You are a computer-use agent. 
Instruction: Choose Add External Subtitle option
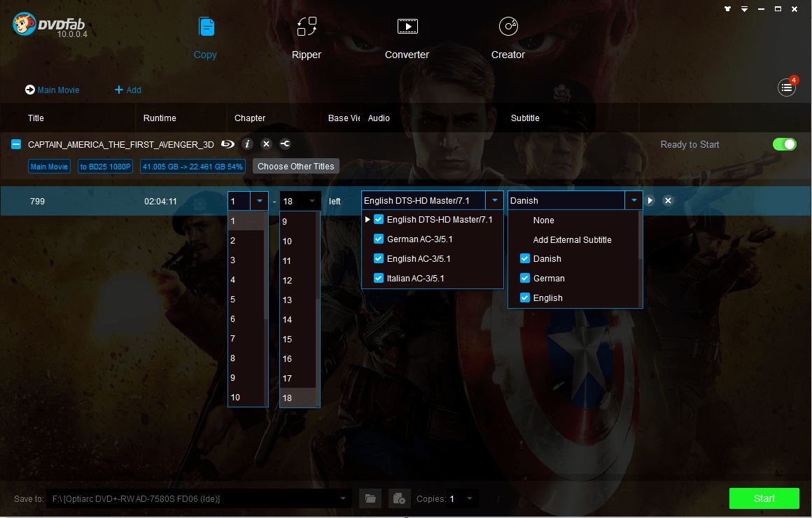(572, 240)
